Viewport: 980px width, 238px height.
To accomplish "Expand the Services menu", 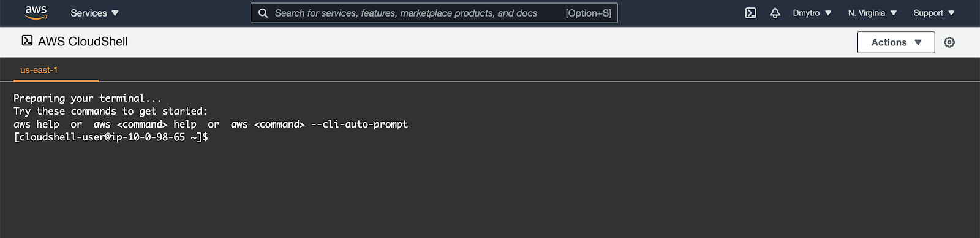I will point(94,13).
